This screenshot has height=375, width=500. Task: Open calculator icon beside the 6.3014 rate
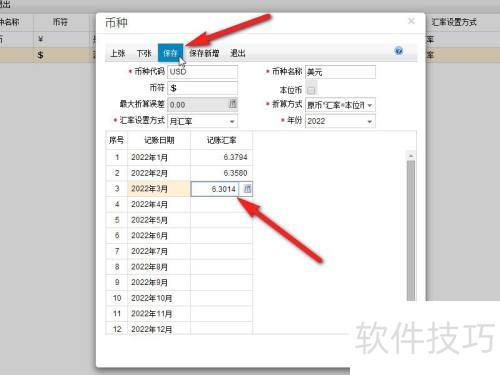[247, 189]
